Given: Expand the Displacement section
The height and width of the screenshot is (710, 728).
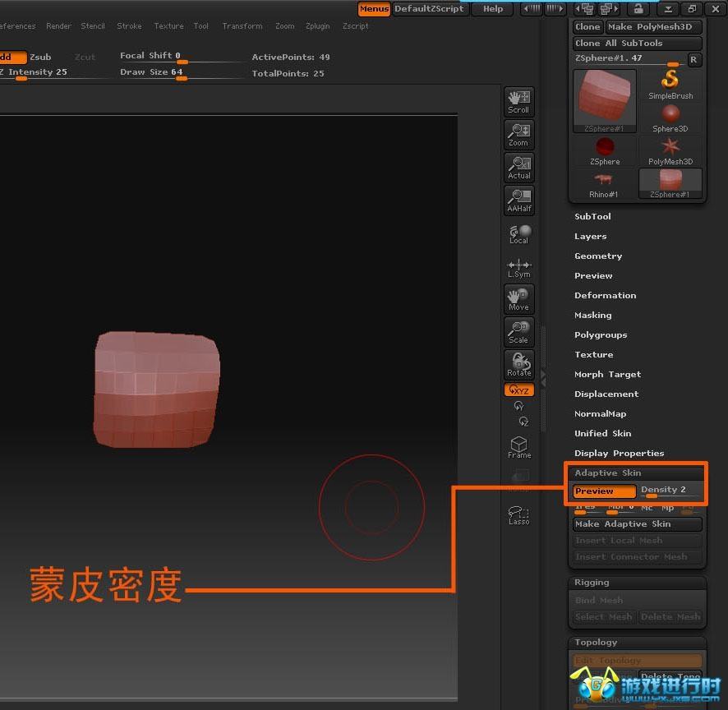Looking at the screenshot, I should click(606, 394).
